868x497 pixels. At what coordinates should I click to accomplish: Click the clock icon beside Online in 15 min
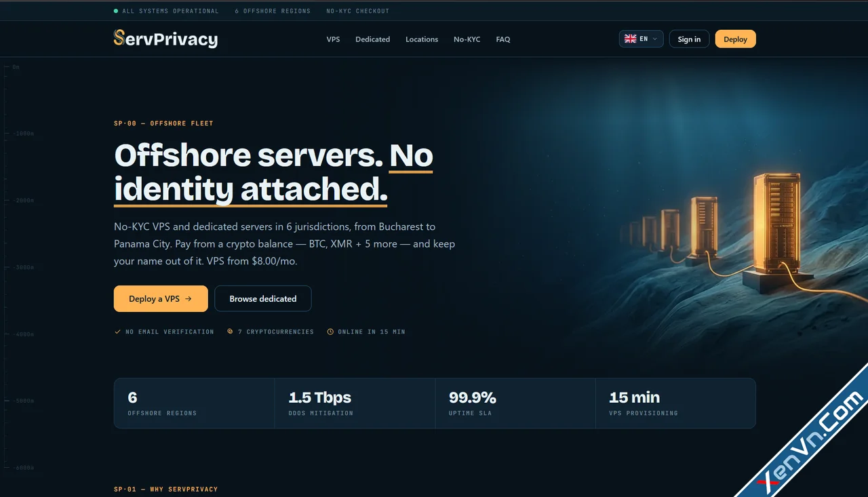tap(330, 332)
